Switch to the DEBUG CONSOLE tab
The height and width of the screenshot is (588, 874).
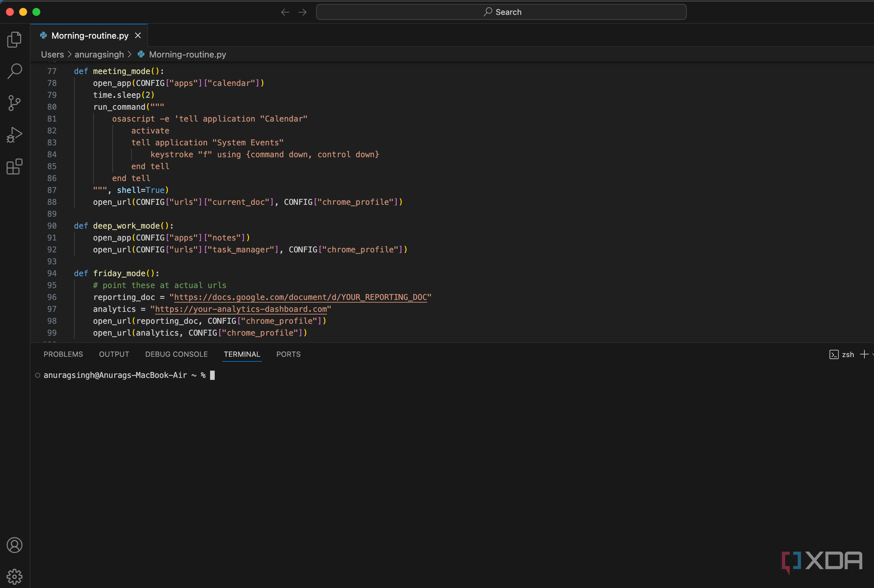pos(176,354)
